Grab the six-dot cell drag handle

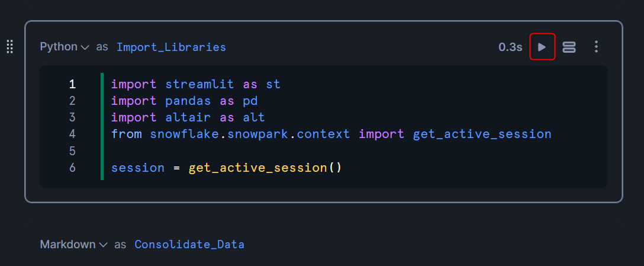point(10,46)
